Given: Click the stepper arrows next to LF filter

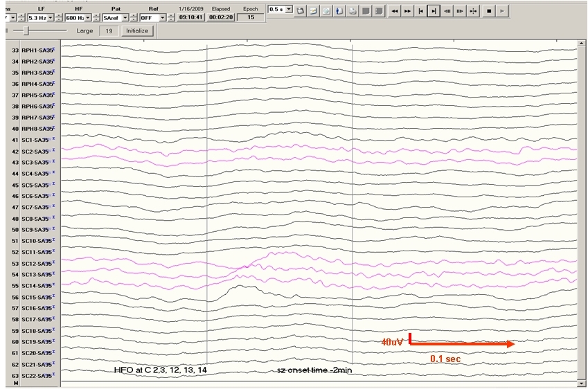Looking at the screenshot, I should pos(59,17).
